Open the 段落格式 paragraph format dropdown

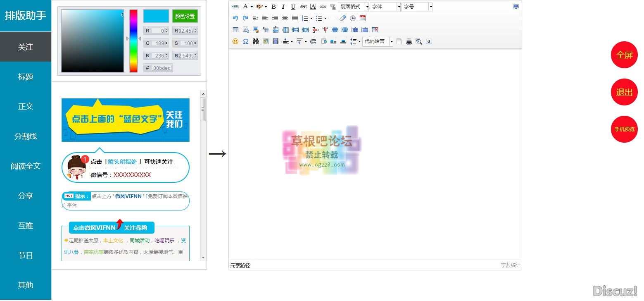click(x=353, y=7)
